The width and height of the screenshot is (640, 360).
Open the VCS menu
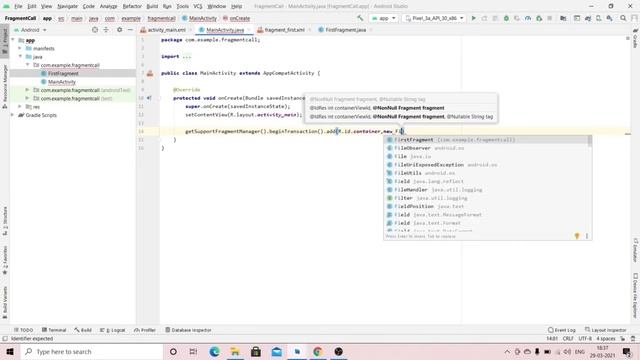click(198, 6)
